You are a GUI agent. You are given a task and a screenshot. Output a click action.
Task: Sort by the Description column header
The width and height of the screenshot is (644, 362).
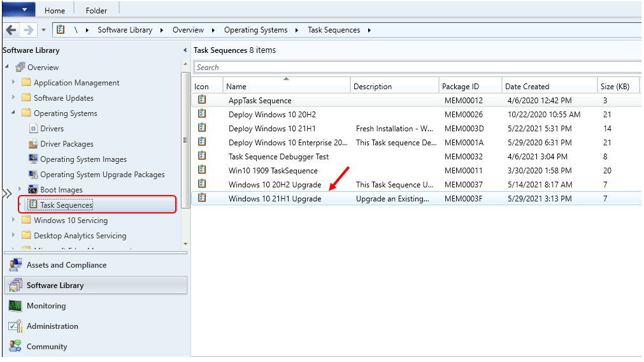[395, 86]
